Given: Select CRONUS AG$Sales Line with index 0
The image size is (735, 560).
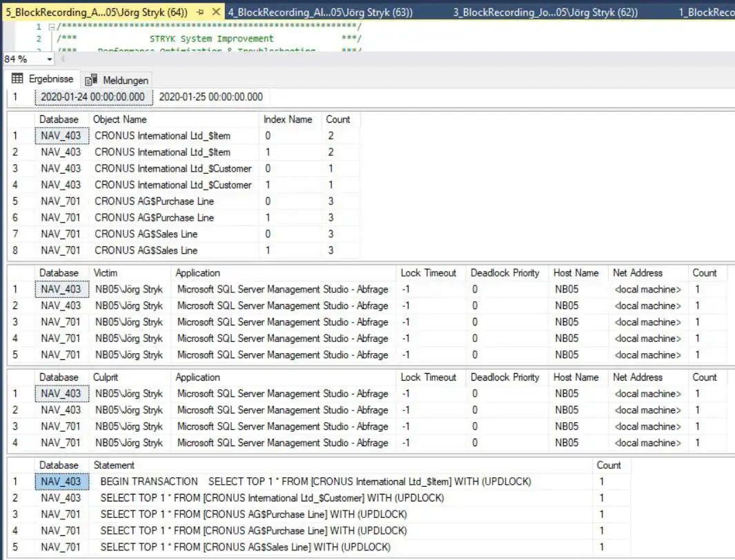Looking at the screenshot, I should coord(173,234).
